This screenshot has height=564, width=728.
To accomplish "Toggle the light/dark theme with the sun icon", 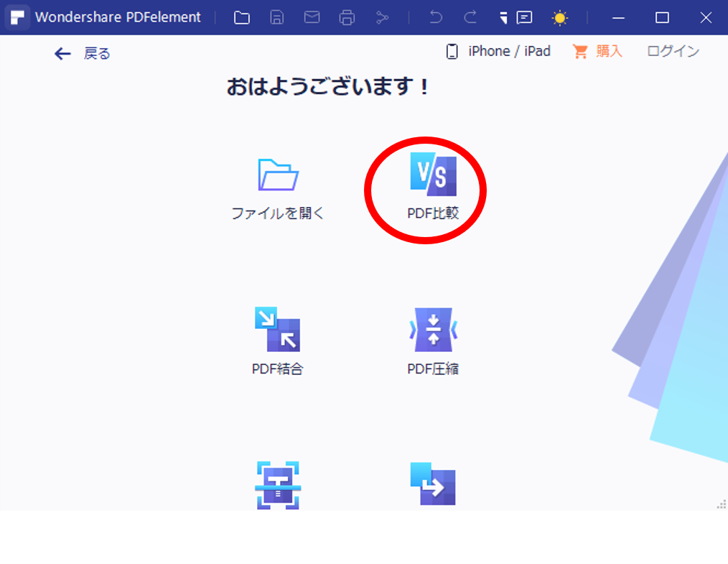I will pos(560,17).
